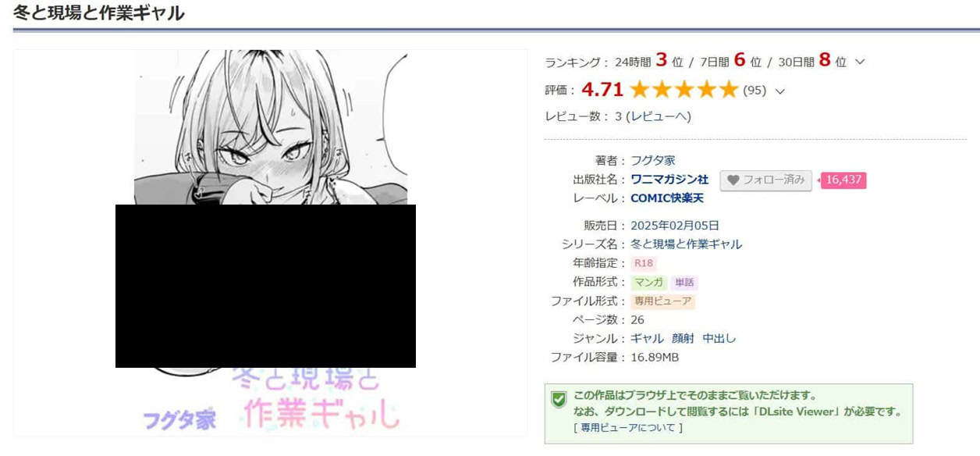Open the ギャル genre link
This screenshot has width=980, height=456.
tap(648, 338)
